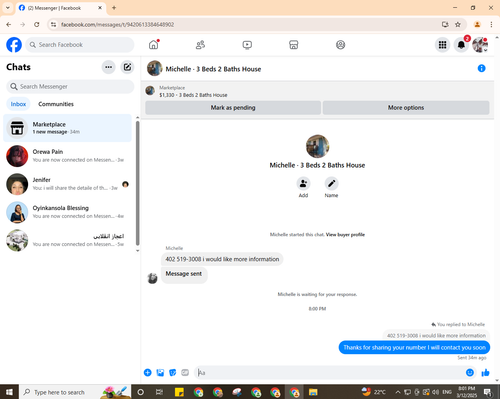Open Task View on taskbar
This screenshot has width=500, height=399.
(x=159, y=392)
